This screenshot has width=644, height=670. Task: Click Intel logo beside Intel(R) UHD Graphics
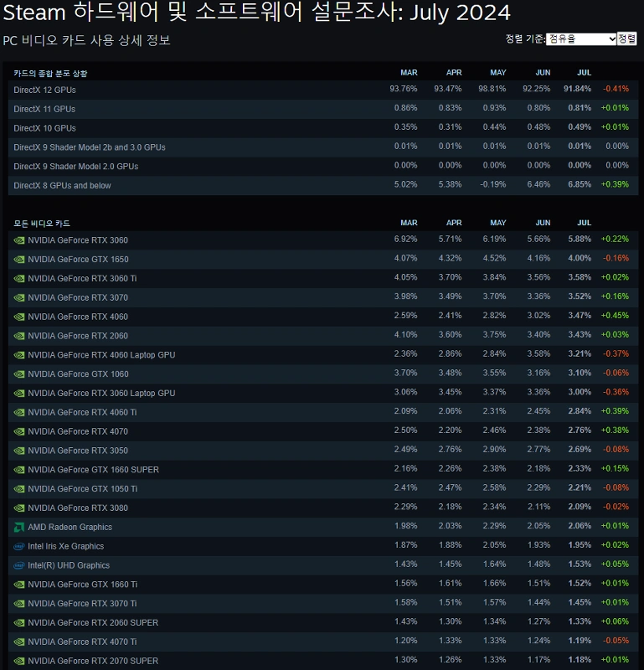(x=18, y=566)
